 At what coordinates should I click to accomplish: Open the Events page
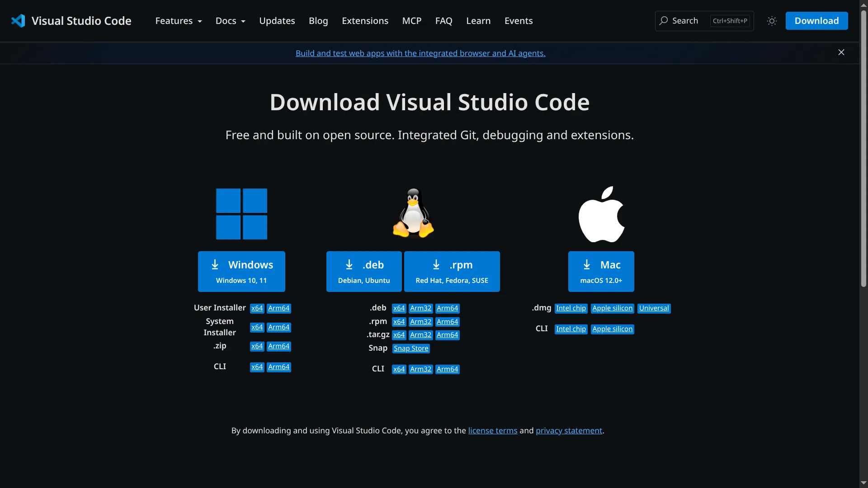point(519,21)
